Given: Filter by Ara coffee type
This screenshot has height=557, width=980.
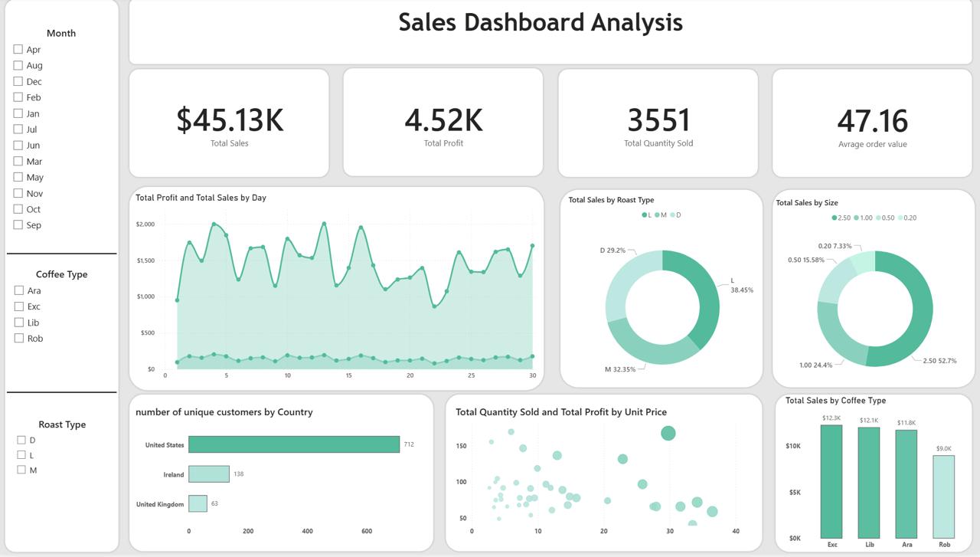Looking at the screenshot, I should click(19, 290).
